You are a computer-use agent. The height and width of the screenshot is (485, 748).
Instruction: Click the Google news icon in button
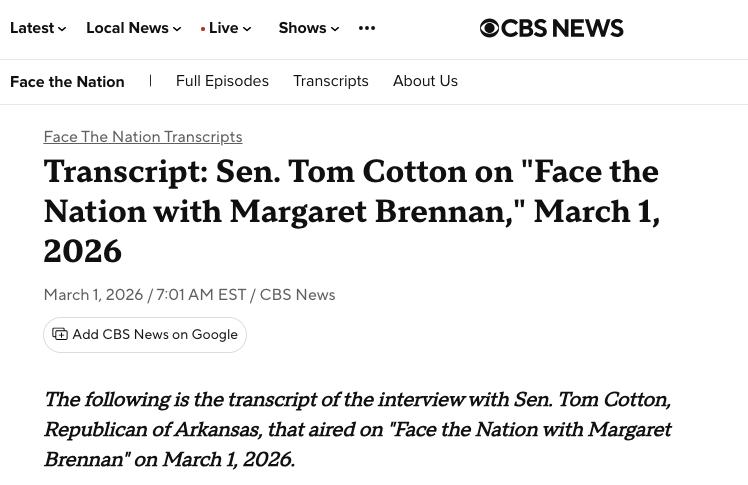pos(60,335)
